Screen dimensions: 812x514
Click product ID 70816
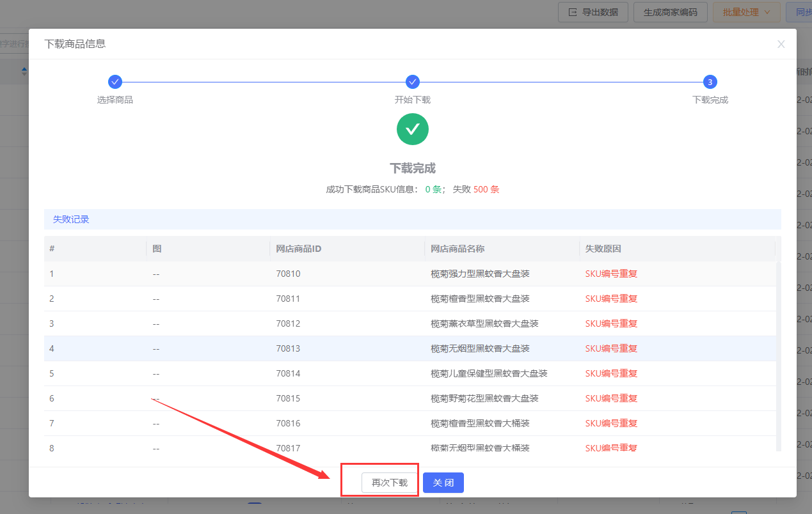coord(288,423)
